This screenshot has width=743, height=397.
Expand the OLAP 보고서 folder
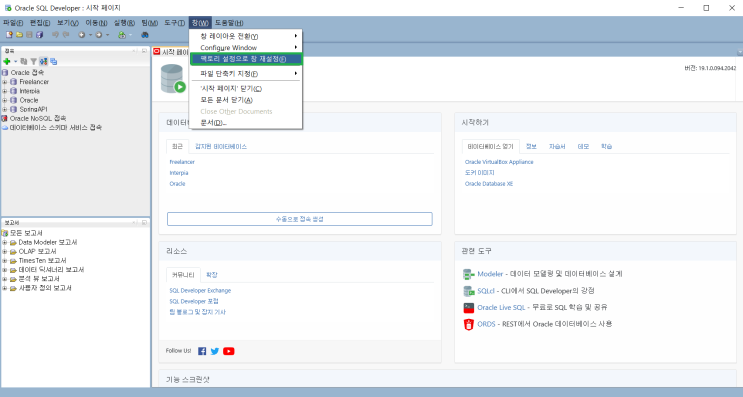5,252
